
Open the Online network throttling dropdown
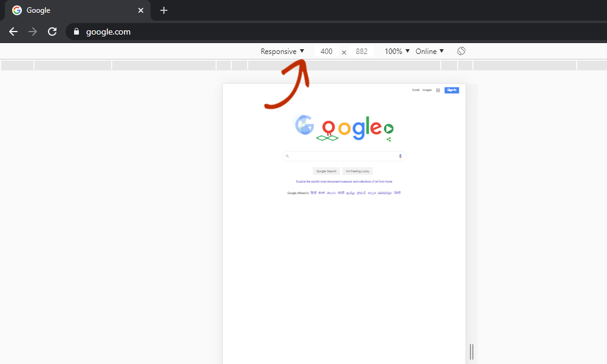[x=430, y=52]
